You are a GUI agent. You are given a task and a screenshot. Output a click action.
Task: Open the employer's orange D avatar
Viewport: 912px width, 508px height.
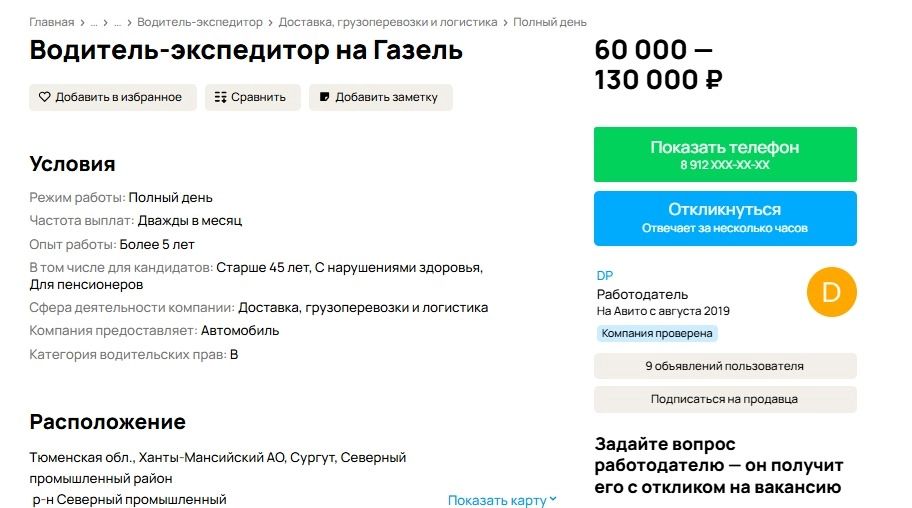831,293
